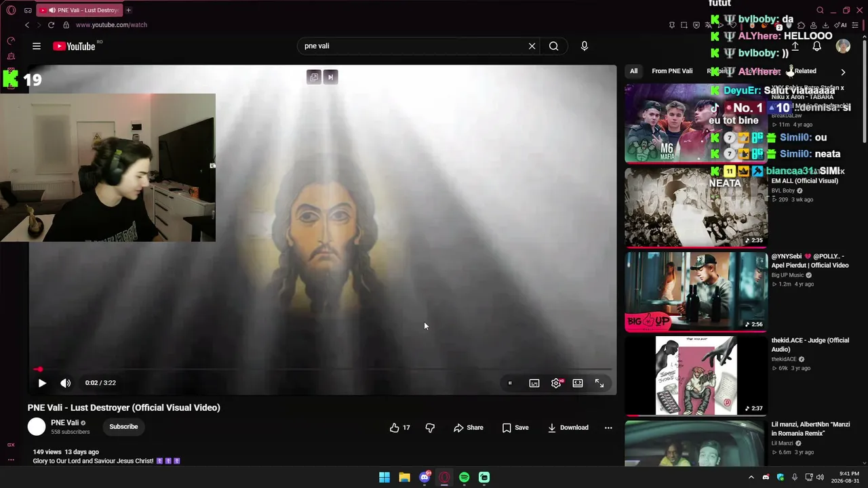Open the YouTube guide hamburger menu
This screenshot has width=868, height=488.
(37, 46)
